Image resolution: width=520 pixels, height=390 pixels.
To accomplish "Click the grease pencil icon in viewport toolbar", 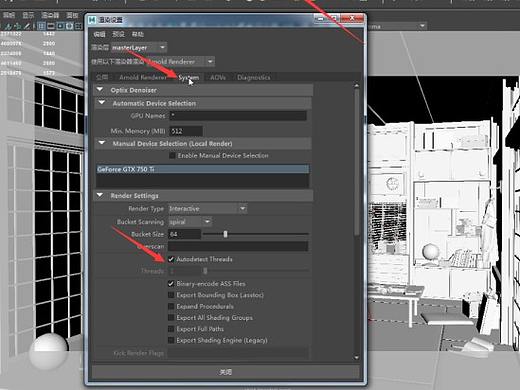I will coord(27,26).
